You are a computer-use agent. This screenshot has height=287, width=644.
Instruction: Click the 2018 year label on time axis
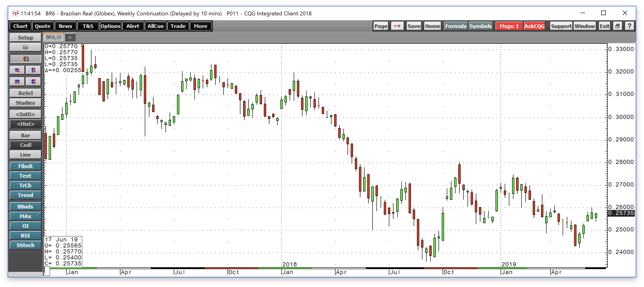[290, 264]
